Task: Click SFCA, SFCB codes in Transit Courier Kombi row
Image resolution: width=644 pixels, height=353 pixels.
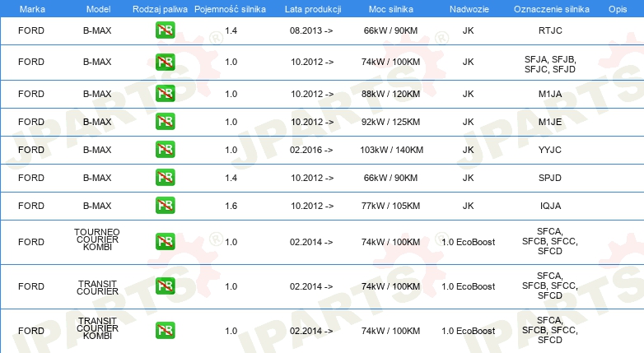Action: [x=550, y=330]
